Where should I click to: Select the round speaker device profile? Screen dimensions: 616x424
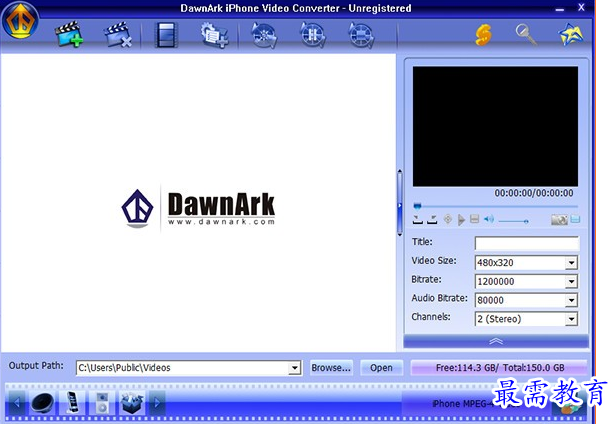click(42, 403)
